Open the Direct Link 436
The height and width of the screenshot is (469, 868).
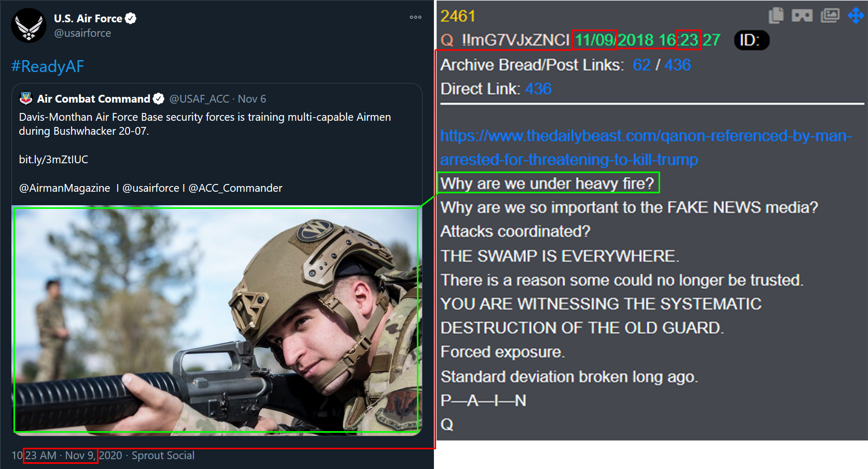[538, 89]
